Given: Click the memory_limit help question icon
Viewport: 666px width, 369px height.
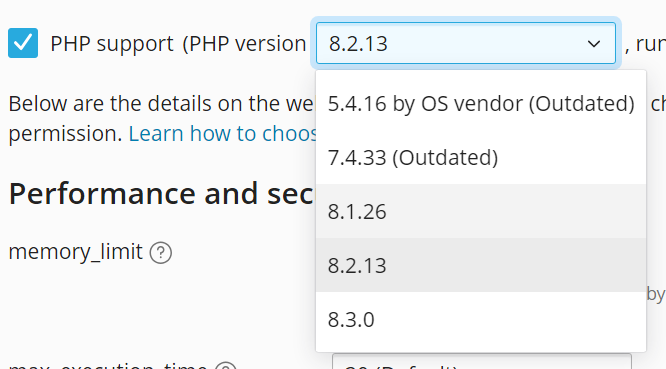Looking at the screenshot, I should [161, 253].
